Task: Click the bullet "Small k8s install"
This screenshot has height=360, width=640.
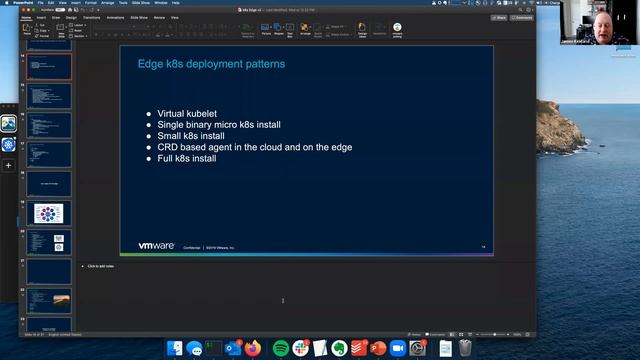Action: click(x=191, y=136)
